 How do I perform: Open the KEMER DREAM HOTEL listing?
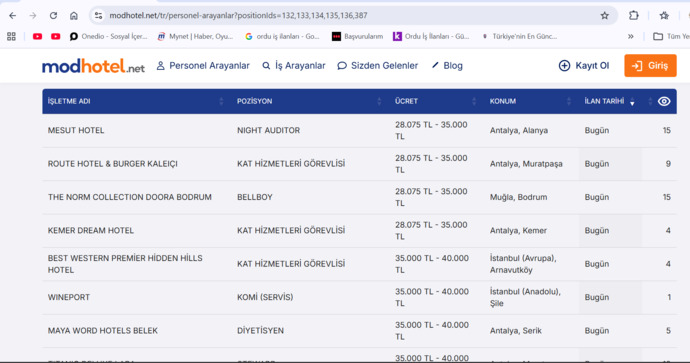click(91, 231)
